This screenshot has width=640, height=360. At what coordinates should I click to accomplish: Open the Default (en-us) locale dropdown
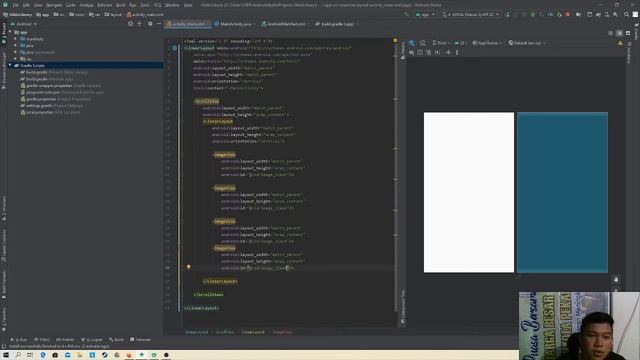click(x=527, y=43)
